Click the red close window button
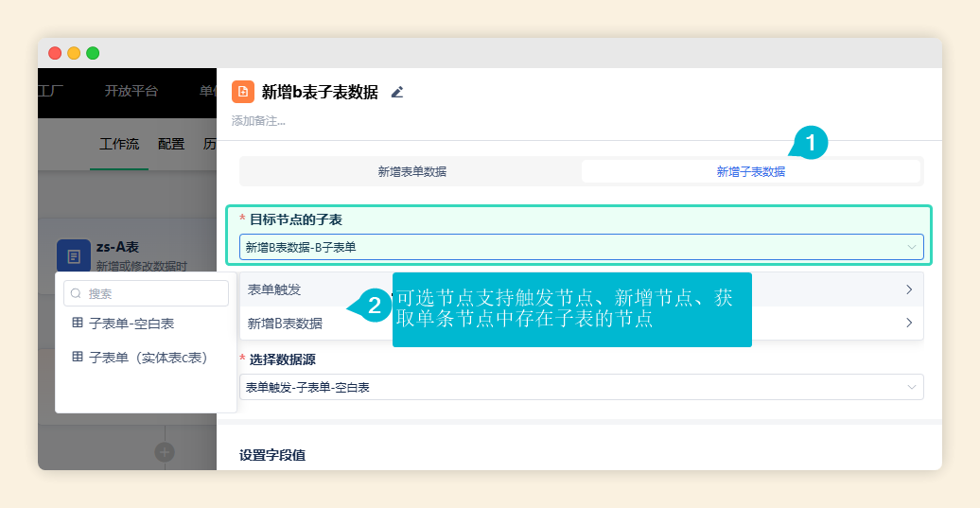980x508 pixels. [x=55, y=53]
